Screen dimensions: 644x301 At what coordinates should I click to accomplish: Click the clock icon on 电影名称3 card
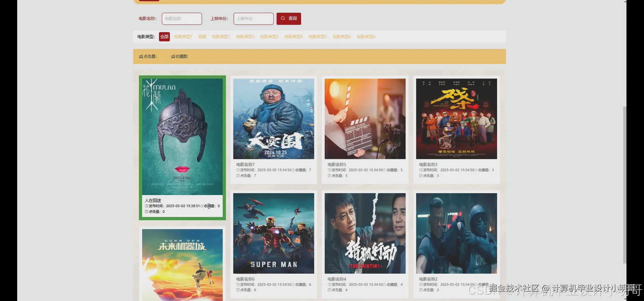click(x=421, y=170)
